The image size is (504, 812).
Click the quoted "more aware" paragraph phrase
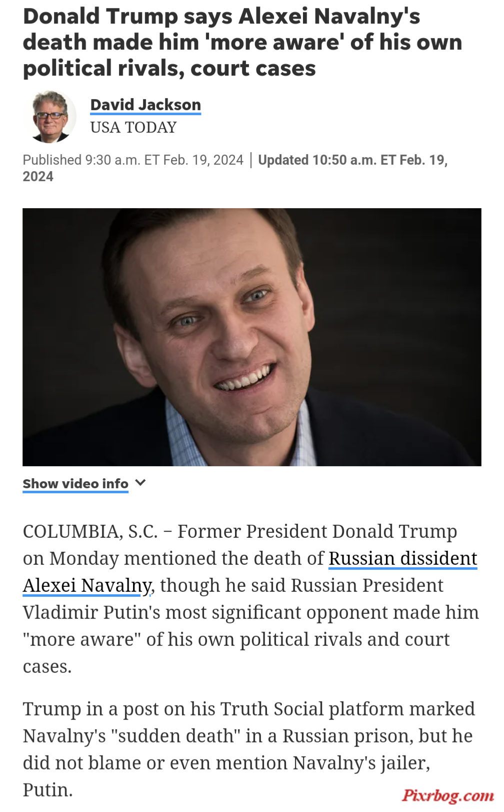(82, 639)
